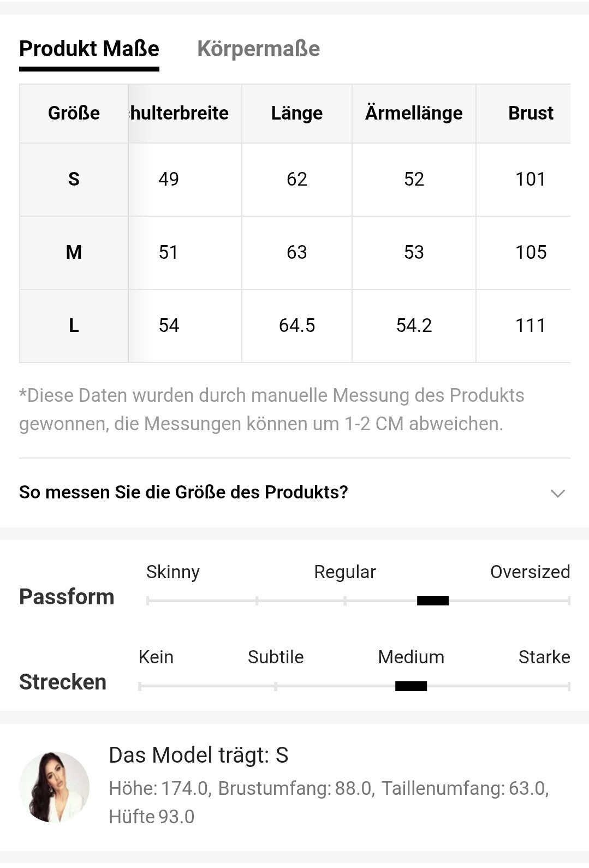Select the size S row header
This screenshot has width=589, height=868.
pyautogui.click(x=74, y=179)
